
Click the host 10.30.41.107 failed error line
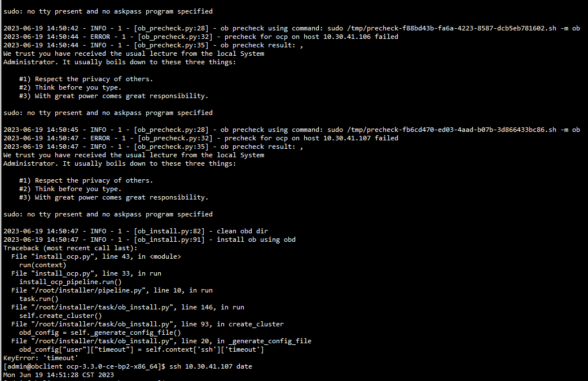(201, 138)
